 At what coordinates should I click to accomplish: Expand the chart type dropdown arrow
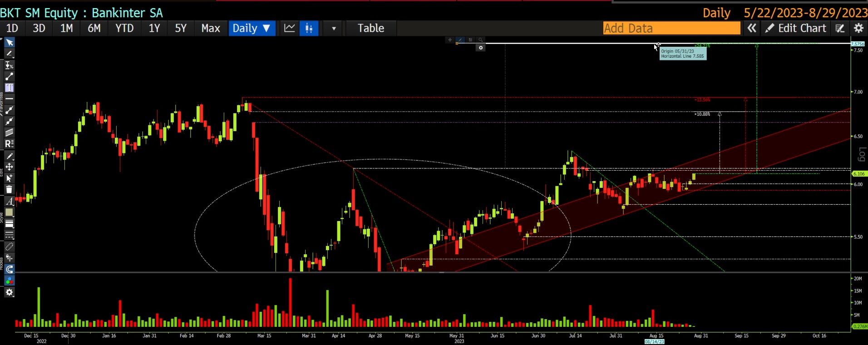pyautogui.click(x=334, y=28)
